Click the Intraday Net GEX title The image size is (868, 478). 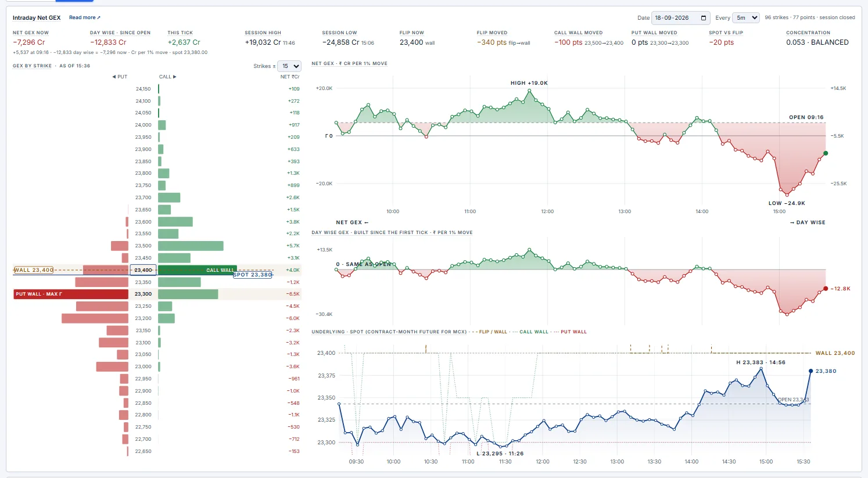(37, 17)
